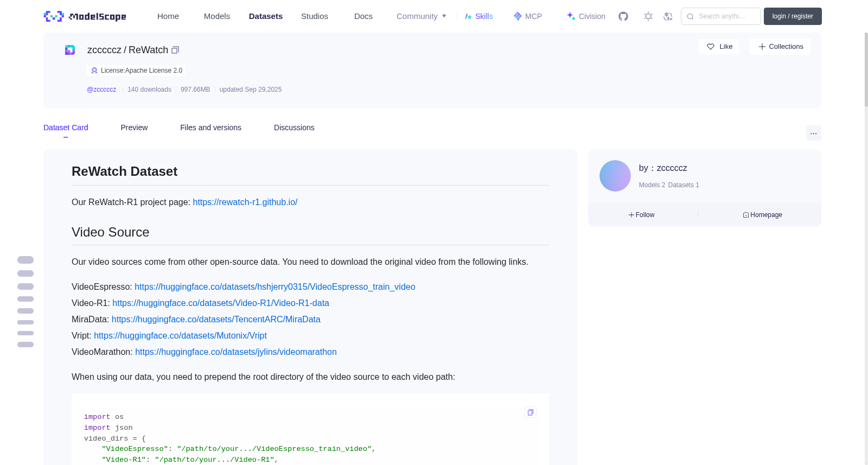This screenshot has width=868, height=465.
Task: Open the more options ellipsis menu
Action: 814,133
